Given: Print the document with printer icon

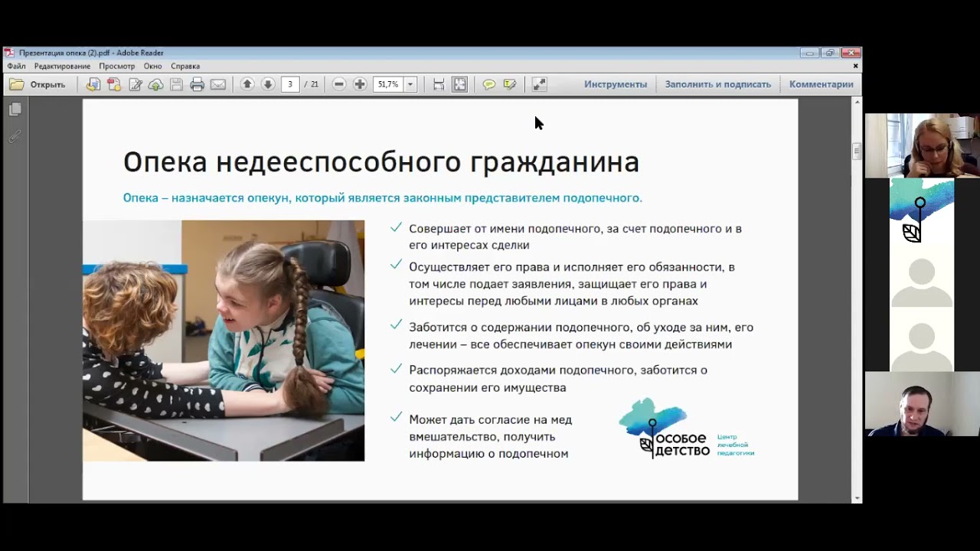Looking at the screenshot, I should click(197, 84).
